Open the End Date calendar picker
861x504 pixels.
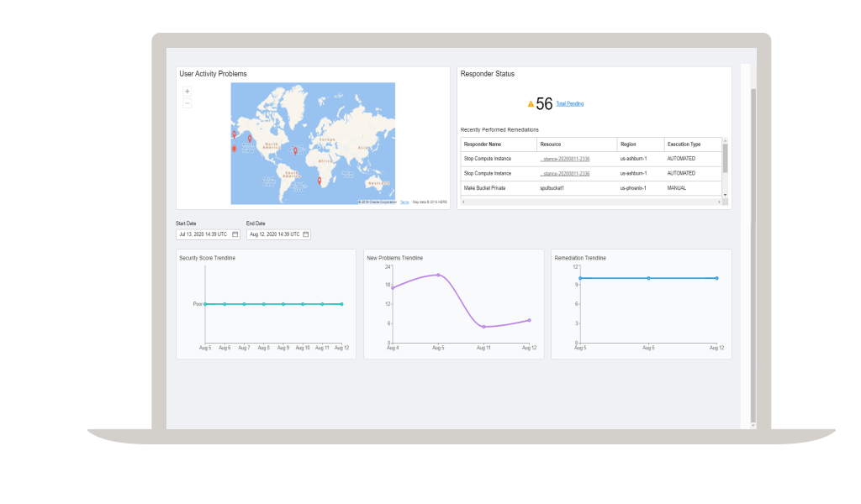[x=305, y=234]
